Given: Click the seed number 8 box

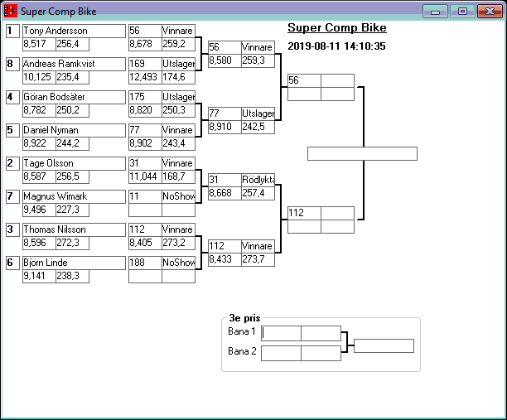Looking at the screenshot, I should click(10, 64).
